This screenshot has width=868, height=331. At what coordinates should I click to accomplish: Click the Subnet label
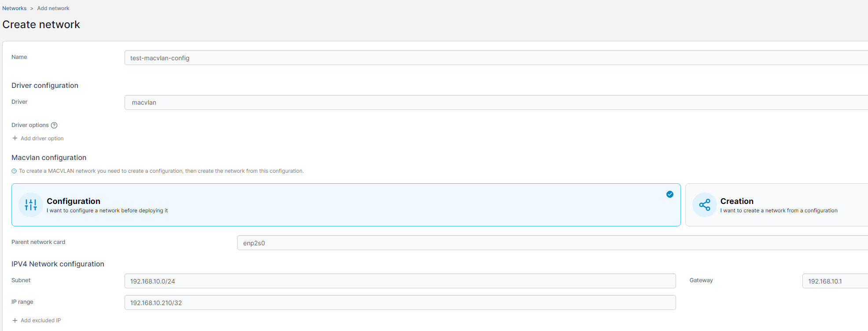click(21, 280)
